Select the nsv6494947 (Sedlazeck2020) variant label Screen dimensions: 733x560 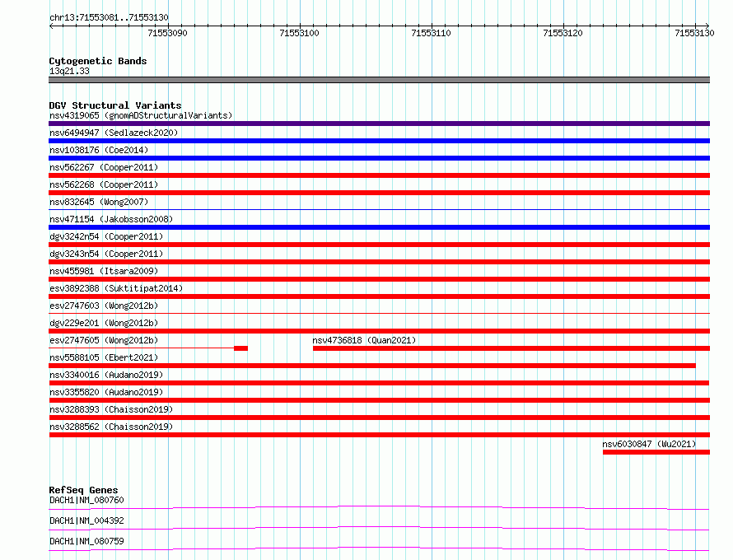(114, 133)
